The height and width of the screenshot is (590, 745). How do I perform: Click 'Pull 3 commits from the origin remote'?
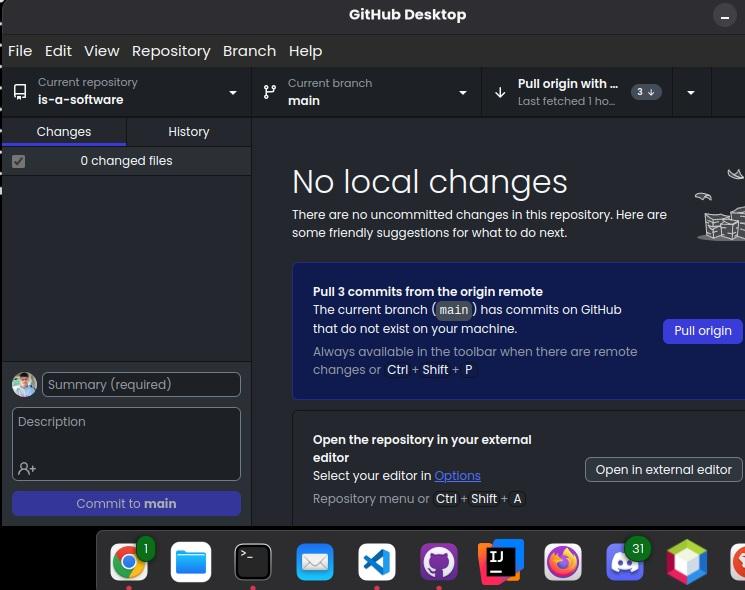click(428, 291)
